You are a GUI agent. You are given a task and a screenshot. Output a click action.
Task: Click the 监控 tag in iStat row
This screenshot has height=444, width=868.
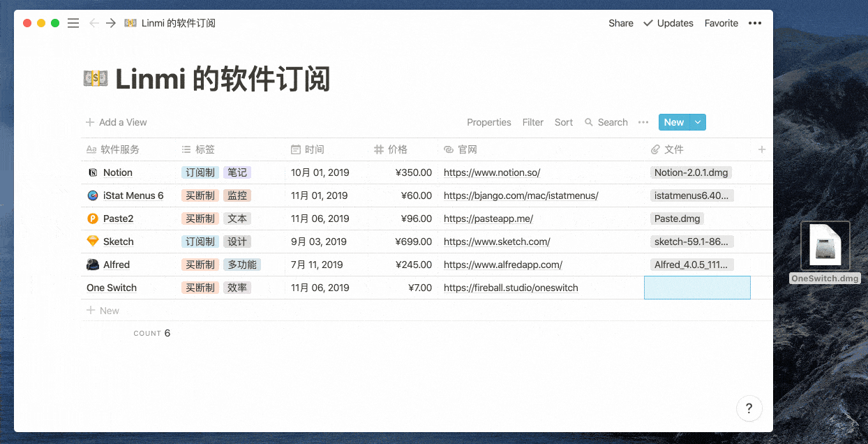click(x=237, y=195)
